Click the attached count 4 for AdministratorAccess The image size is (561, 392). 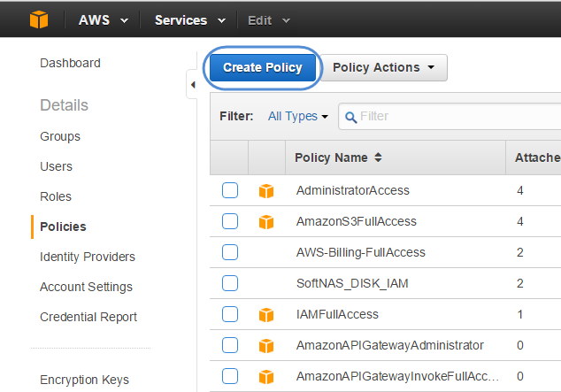coord(520,190)
